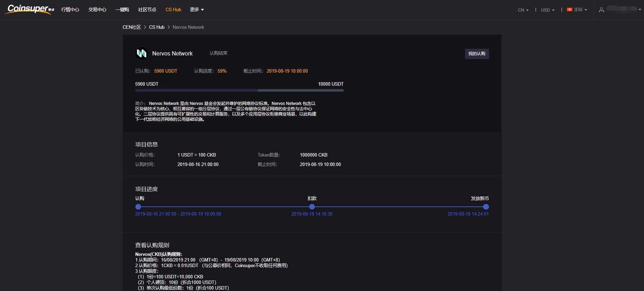
Task: Open 社区节点 menu item
Action: [x=147, y=10]
